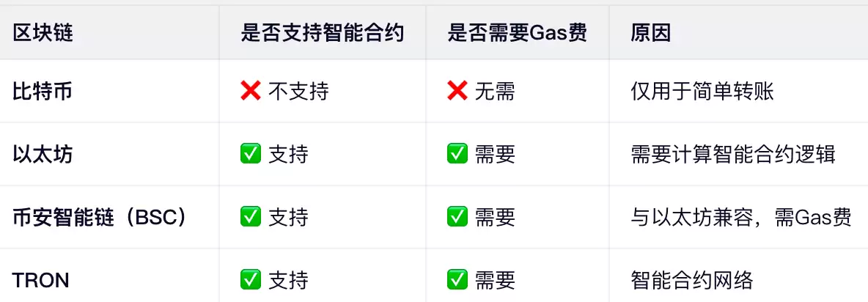This screenshot has width=868, height=302.
Task: Click green check beside 支持 in 以太坊 row
Action: [251, 154]
